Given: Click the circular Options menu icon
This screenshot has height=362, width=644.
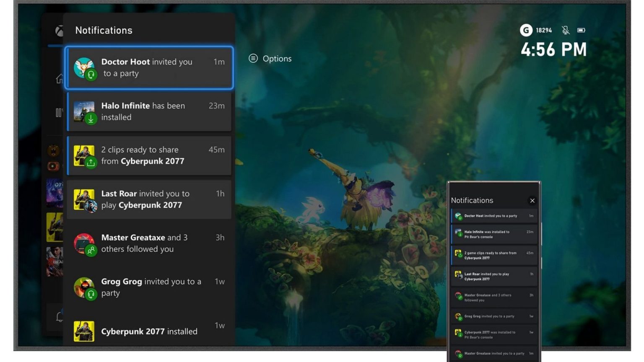Looking at the screenshot, I should tap(253, 59).
